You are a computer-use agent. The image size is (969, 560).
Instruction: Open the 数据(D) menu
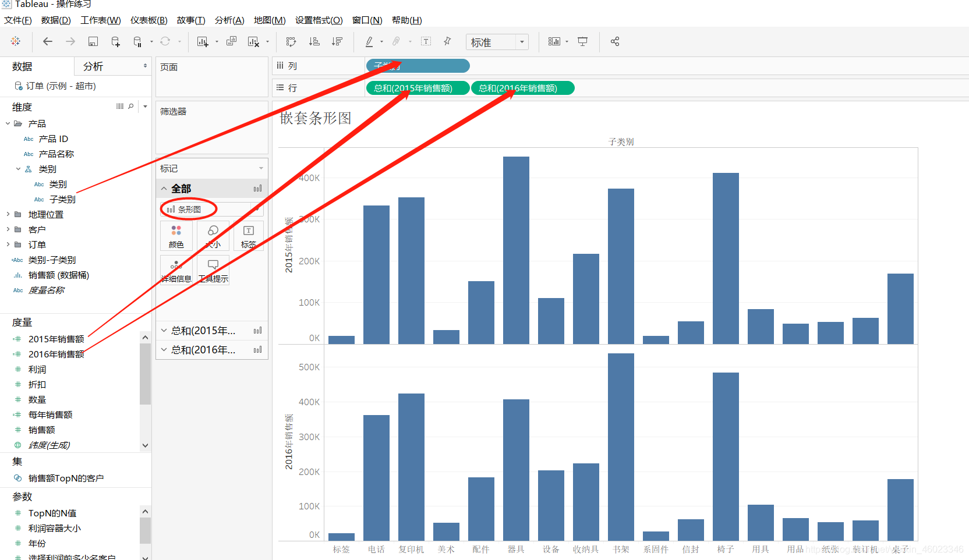(x=56, y=20)
